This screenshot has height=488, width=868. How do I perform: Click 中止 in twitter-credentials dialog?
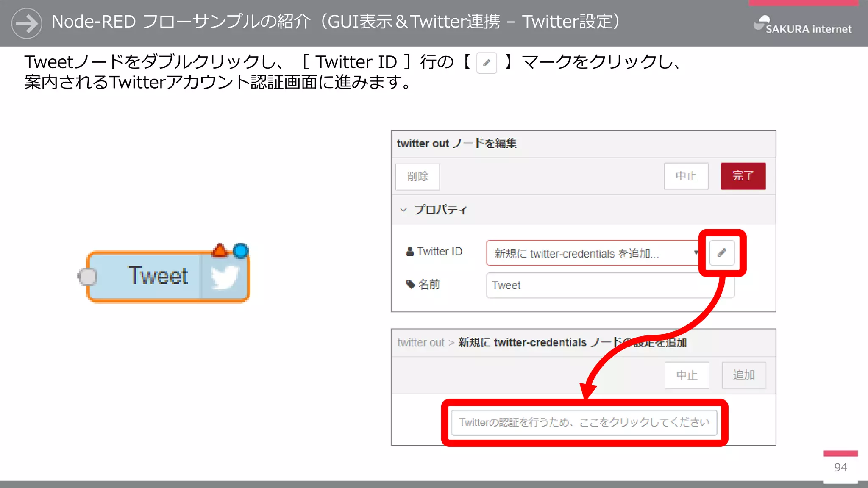(687, 375)
